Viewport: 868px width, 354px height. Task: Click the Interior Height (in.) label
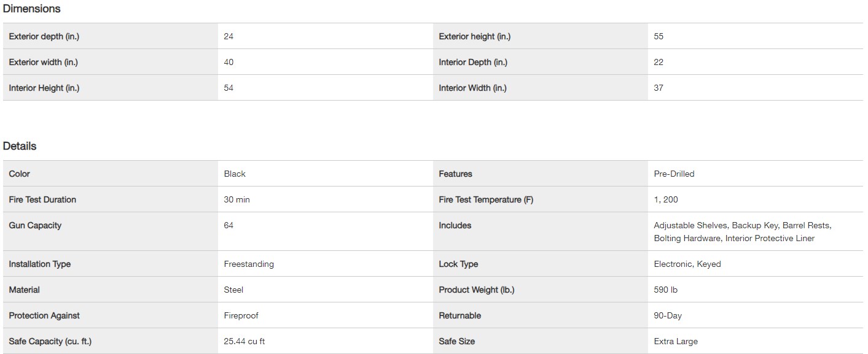click(x=44, y=88)
